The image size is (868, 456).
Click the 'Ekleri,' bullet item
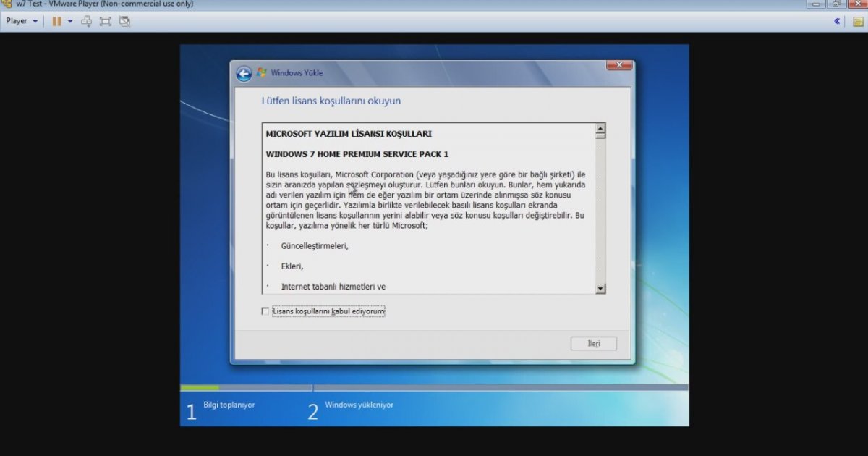(x=292, y=266)
